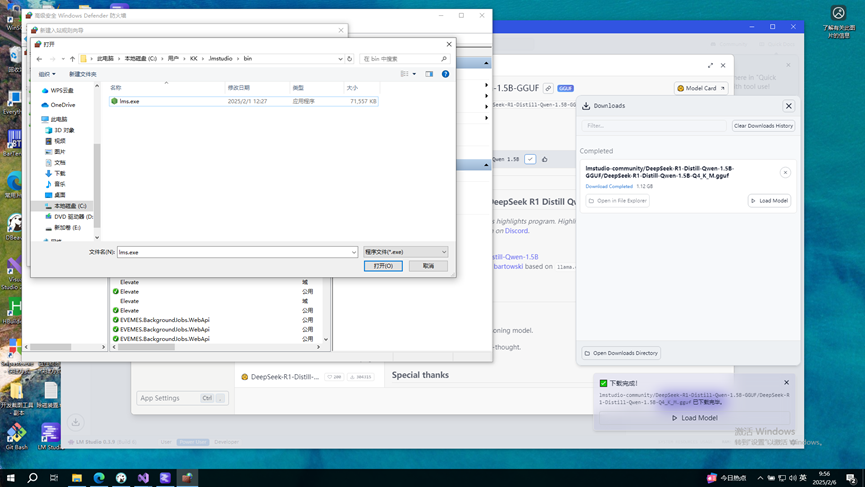Close the Downloads panel
This screenshot has width=865, height=487.
click(x=789, y=106)
